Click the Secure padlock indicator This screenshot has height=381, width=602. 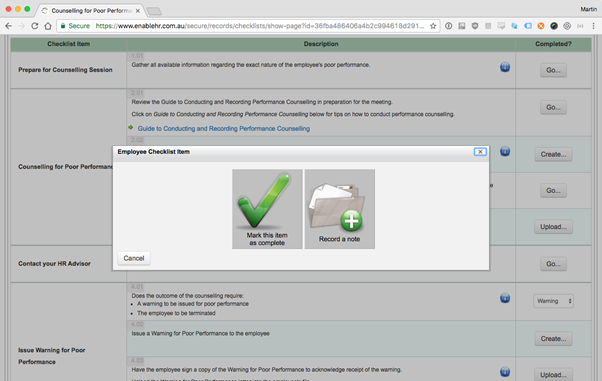[x=75, y=26]
